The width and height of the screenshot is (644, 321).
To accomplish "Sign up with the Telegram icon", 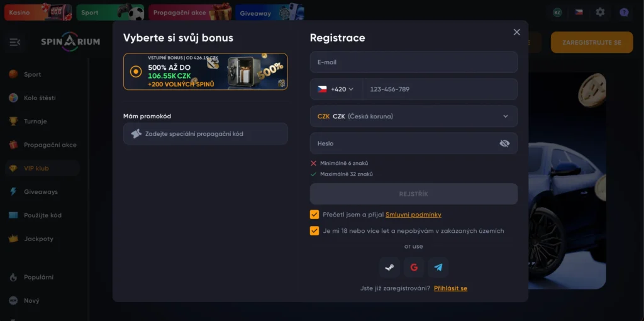I will [x=438, y=267].
